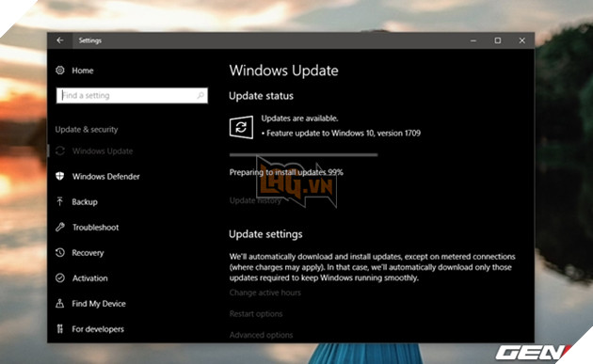Click the back arrow in Settings title bar

(x=60, y=40)
